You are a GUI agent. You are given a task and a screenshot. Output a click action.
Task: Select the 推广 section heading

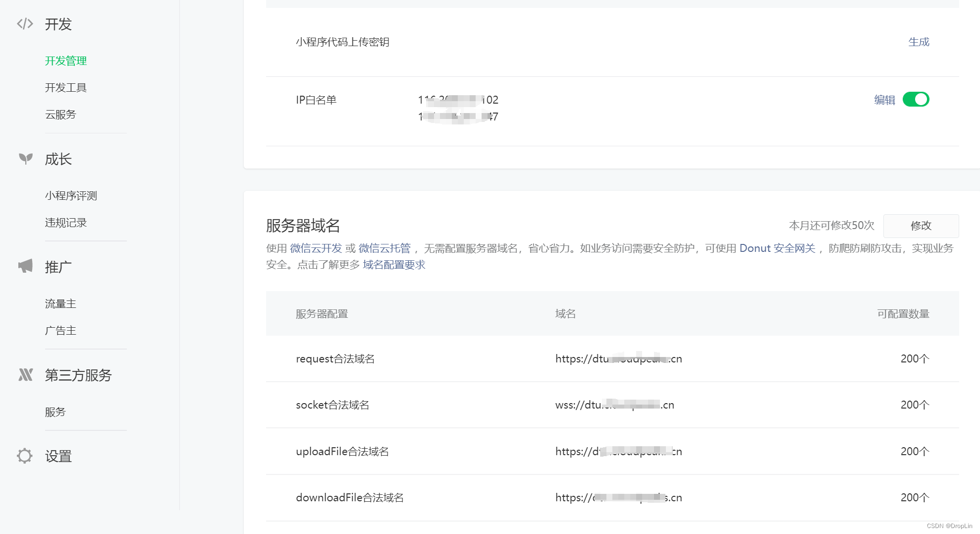[x=58, y=267]
